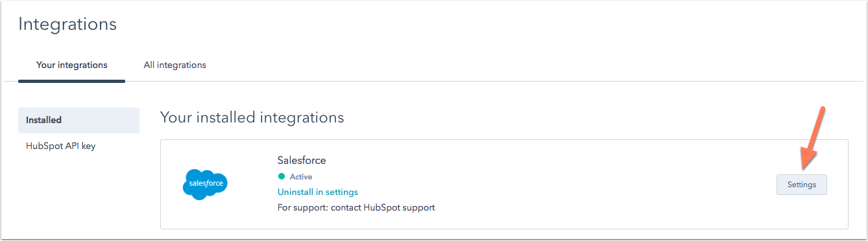Follow the Uninstall in settings link
Viewport: 868px width, 241px height.
(x=318, y=192)
